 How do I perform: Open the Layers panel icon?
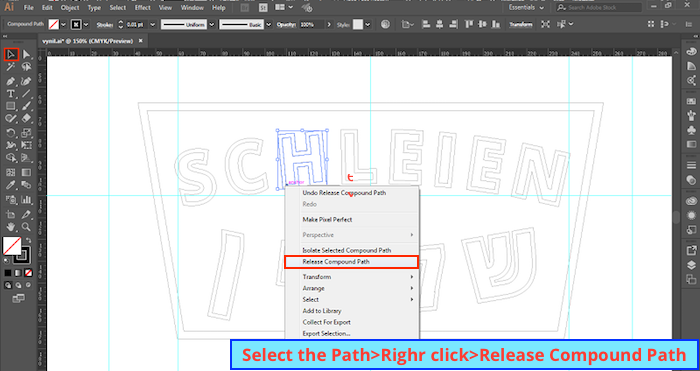click(x=691, y=265)
